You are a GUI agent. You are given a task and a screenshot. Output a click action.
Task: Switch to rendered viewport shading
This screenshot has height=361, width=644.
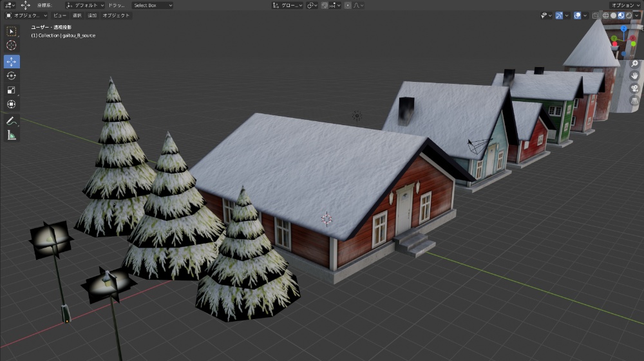click(x=629, y=15)
